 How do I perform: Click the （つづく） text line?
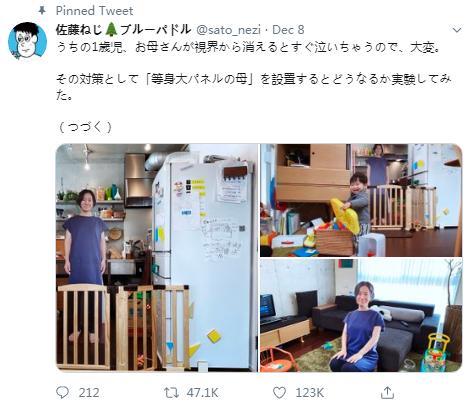85,127
